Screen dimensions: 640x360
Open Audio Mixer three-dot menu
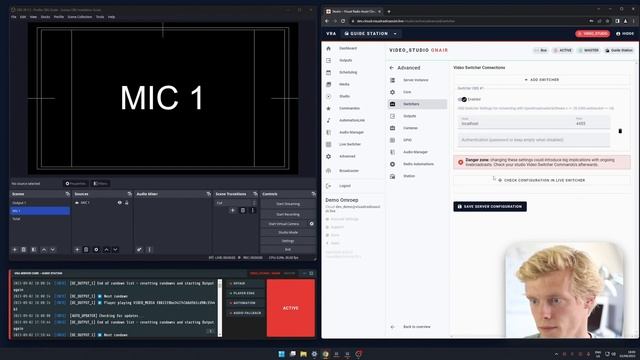point(149,249)
